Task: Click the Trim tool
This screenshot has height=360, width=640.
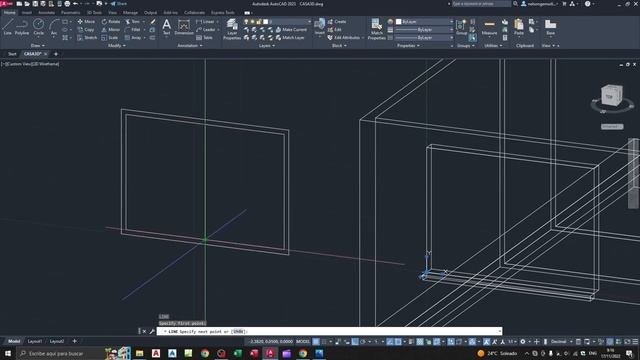Action: (x=132, y=21)
